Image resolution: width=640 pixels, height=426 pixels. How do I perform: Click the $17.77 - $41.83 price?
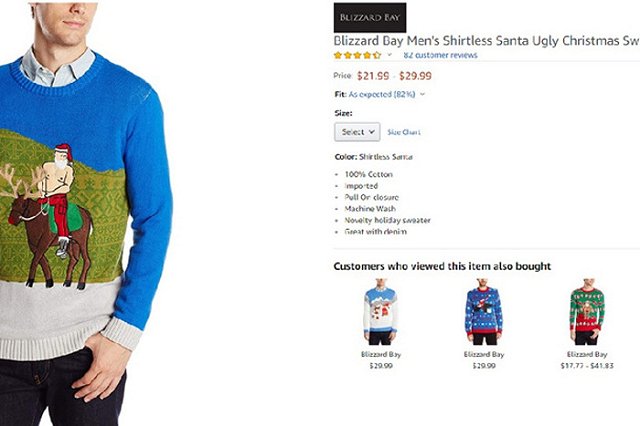(x=587, y=366)
